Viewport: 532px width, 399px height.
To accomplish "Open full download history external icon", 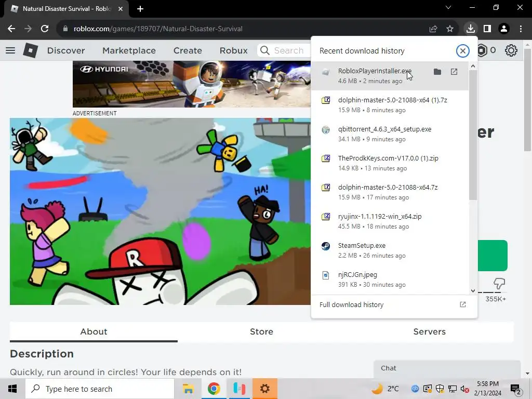I will (x=462, y=304).
